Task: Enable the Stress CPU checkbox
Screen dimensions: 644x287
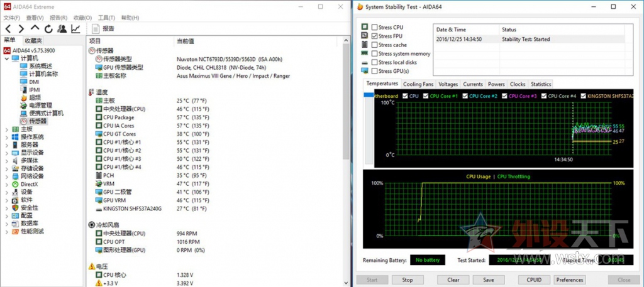Action: [x=374, y=27]
